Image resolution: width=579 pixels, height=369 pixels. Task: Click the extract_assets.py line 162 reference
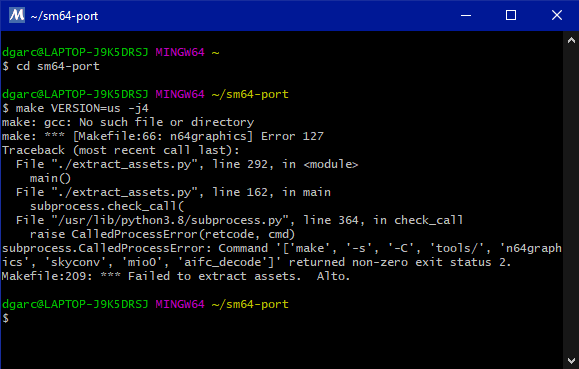pyautogui.click(x=173, y=192)
